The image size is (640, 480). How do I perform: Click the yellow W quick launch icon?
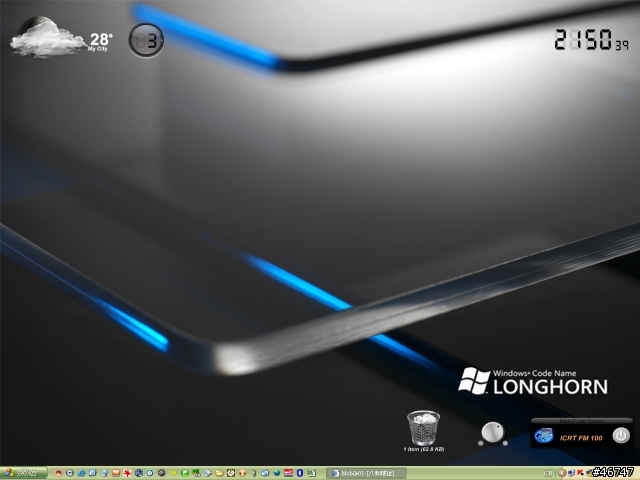(173, 473)
